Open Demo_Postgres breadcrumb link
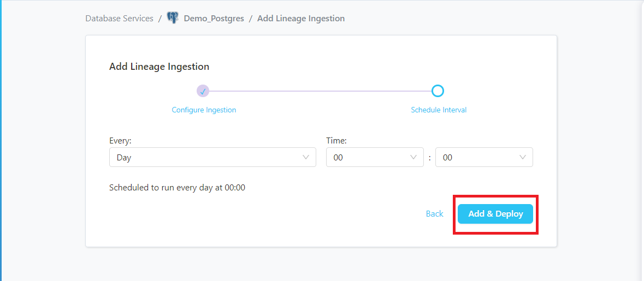The width and height of the screenshot is (644, 281). (214, 19)
